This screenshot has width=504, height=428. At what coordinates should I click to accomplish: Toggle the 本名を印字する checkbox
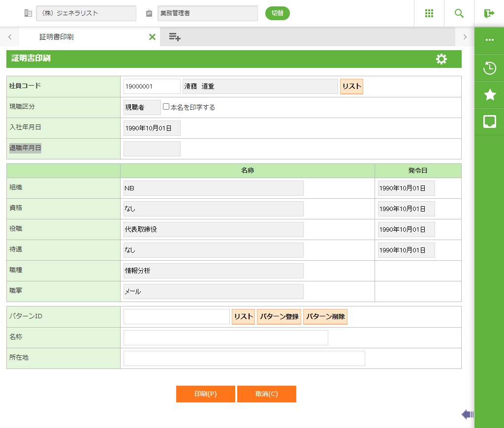tap(166, 107)
